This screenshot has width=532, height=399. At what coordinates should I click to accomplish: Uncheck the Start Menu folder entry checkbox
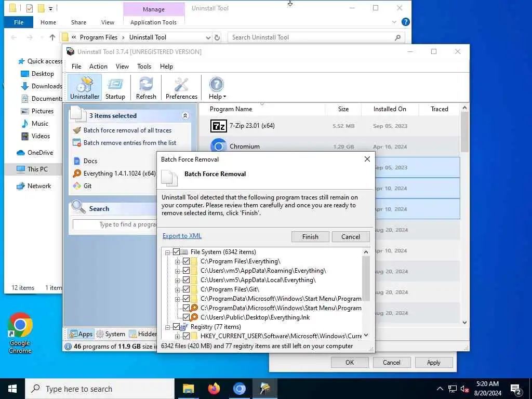187,299
